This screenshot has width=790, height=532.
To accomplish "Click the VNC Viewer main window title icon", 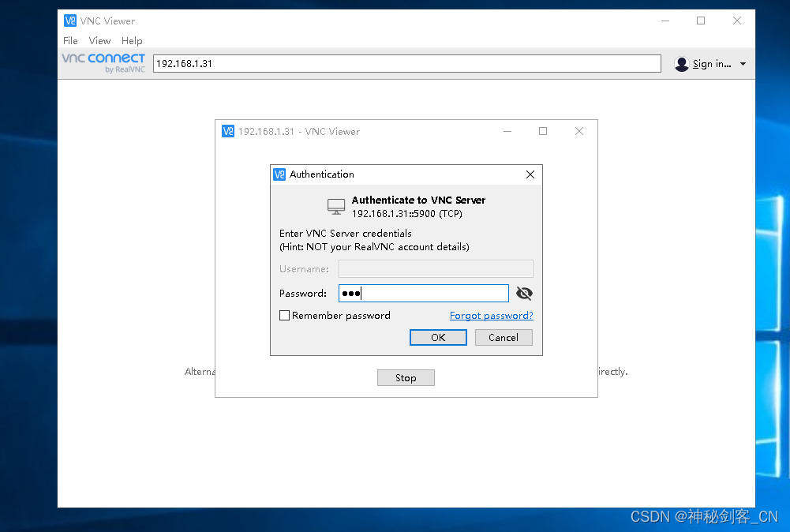I will coord(70,21).
